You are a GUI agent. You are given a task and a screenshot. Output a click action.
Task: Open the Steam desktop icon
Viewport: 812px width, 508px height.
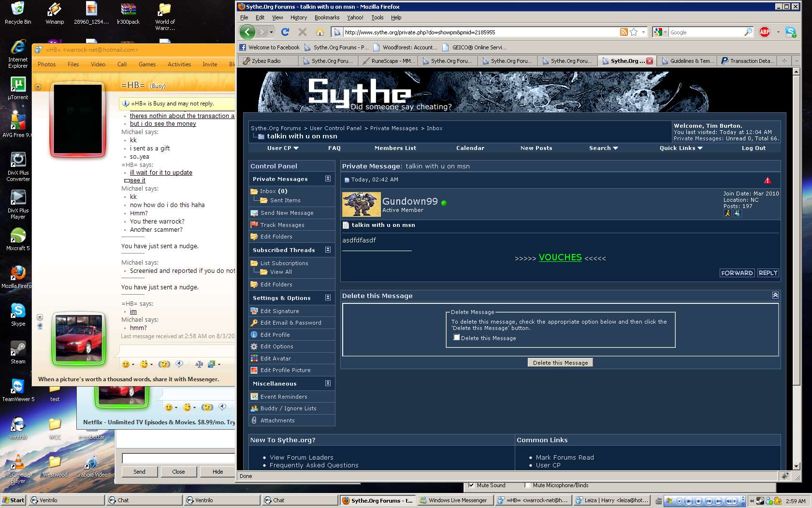click(x=18, y=353)
